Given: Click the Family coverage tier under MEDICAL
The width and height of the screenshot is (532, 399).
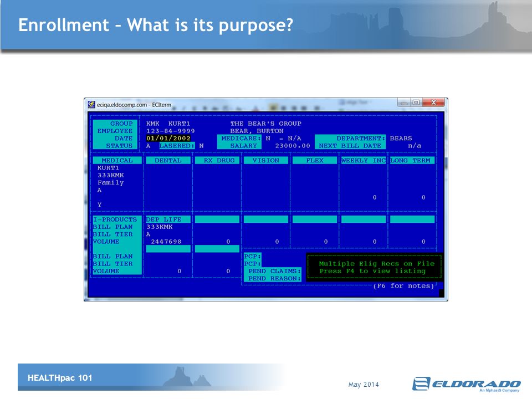Looking at the screenshot, I should pyautogui.click(x=110, y=182).
